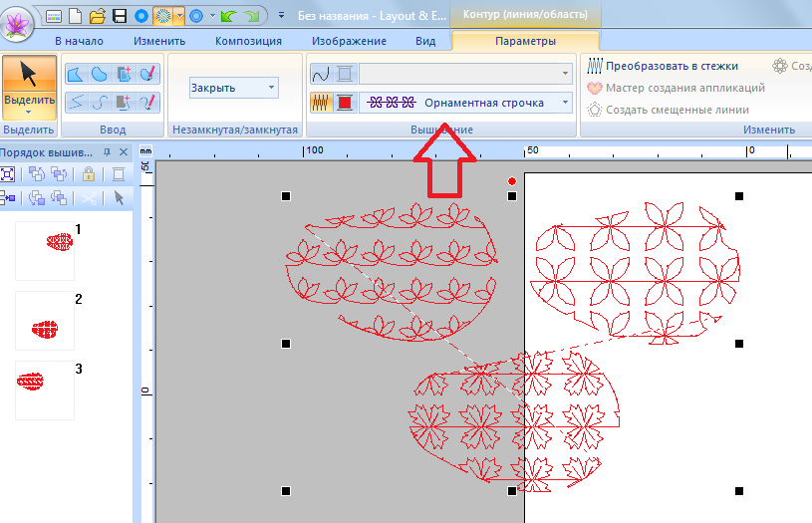Click the zoom-to-frame icon in sewing order panel
Image resolution: width=812 pixels, height=523 pixels.
[x=8, y=174]
